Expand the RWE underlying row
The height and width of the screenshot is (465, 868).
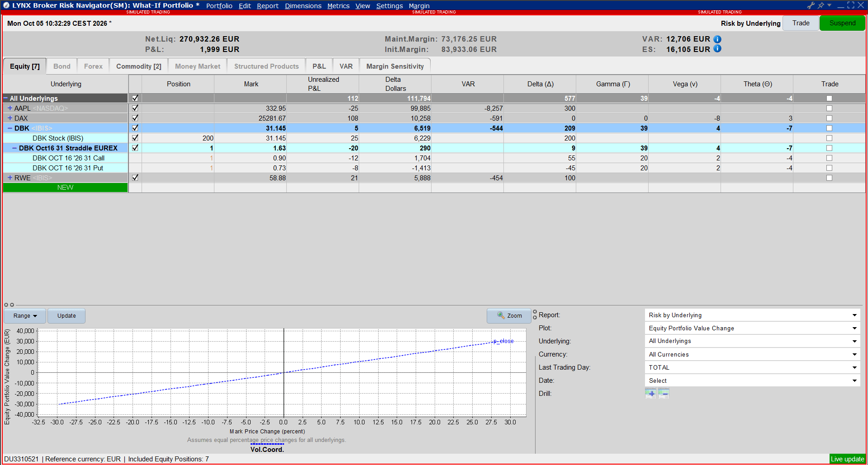[x=10, y=178]
